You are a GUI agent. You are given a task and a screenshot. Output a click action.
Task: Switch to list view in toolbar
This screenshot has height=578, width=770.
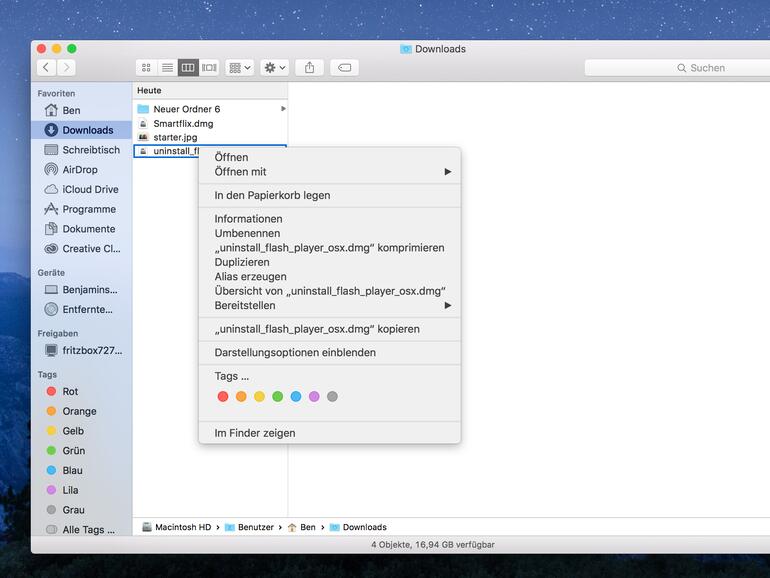167,68
